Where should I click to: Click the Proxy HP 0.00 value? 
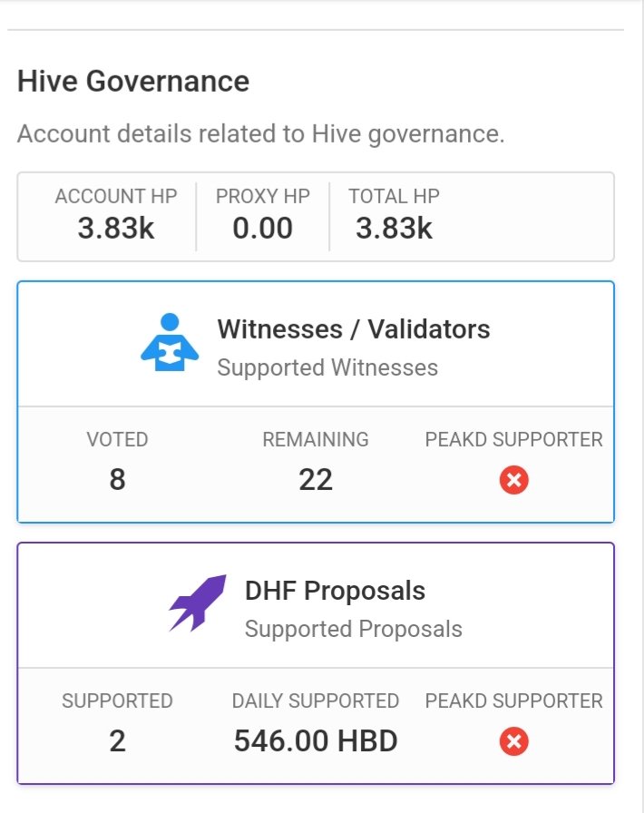(263, 228)
